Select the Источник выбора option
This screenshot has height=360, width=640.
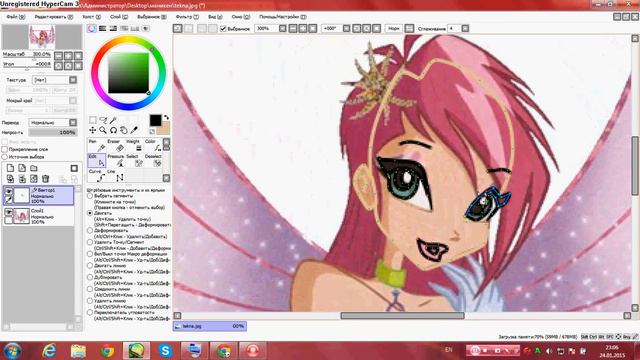pyautogui.click(x=5, y=157)
